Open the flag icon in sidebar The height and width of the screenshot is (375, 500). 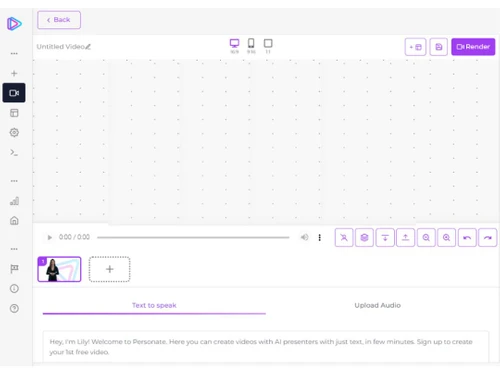point(14,269)
